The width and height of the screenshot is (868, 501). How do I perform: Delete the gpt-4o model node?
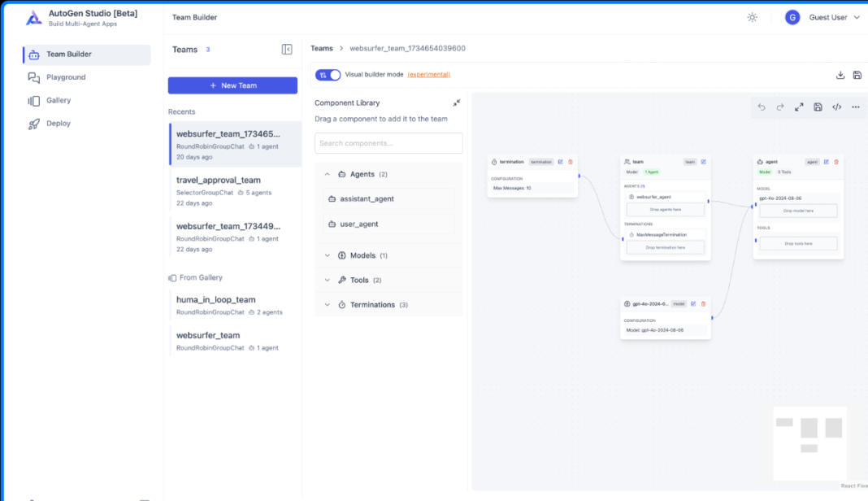pyautogui.click(x=704, y=303)
